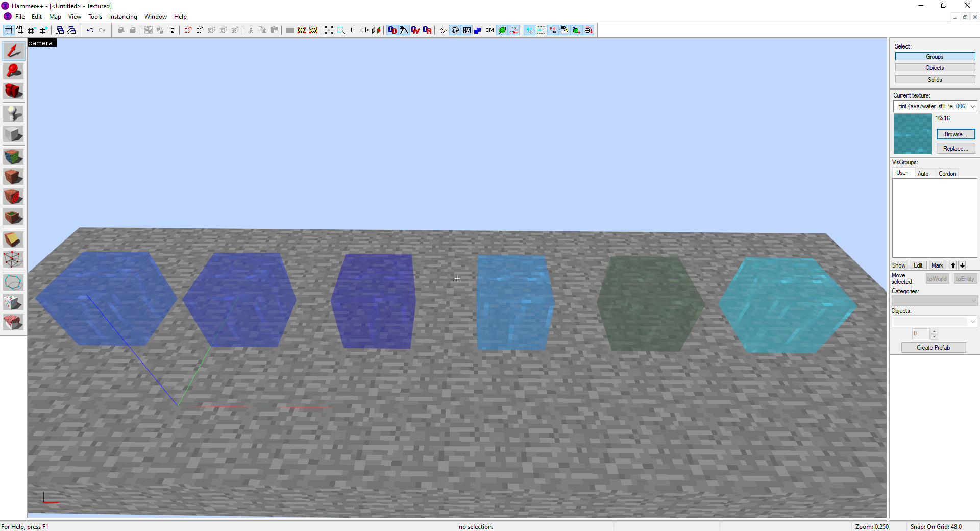Click the Create Prefab button
Image resolution: width=980 pixels, height=531 pixels.
933,347
